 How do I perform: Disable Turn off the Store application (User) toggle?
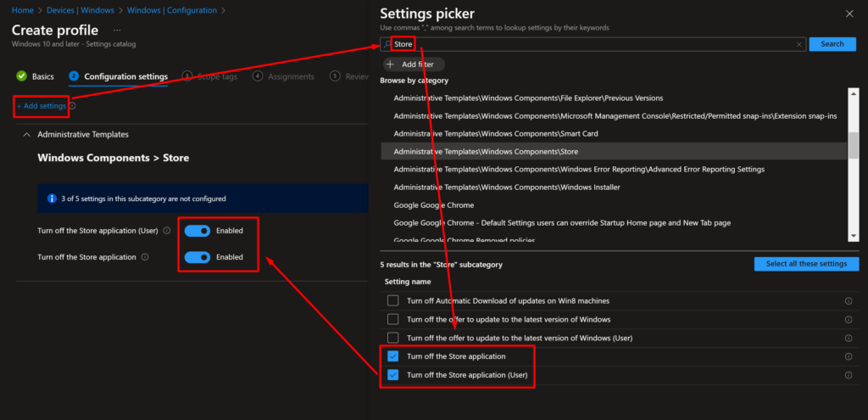(x=197, y=231)
